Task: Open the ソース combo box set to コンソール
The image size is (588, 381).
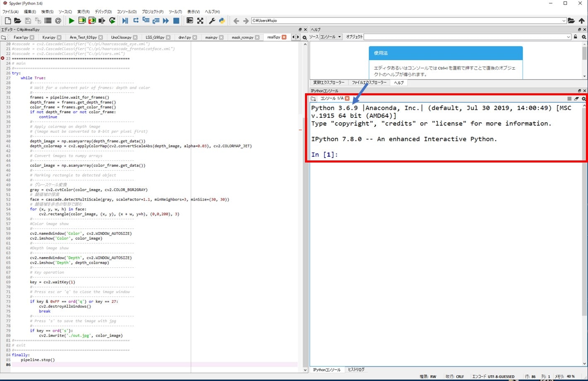Action: coord(331,37)
